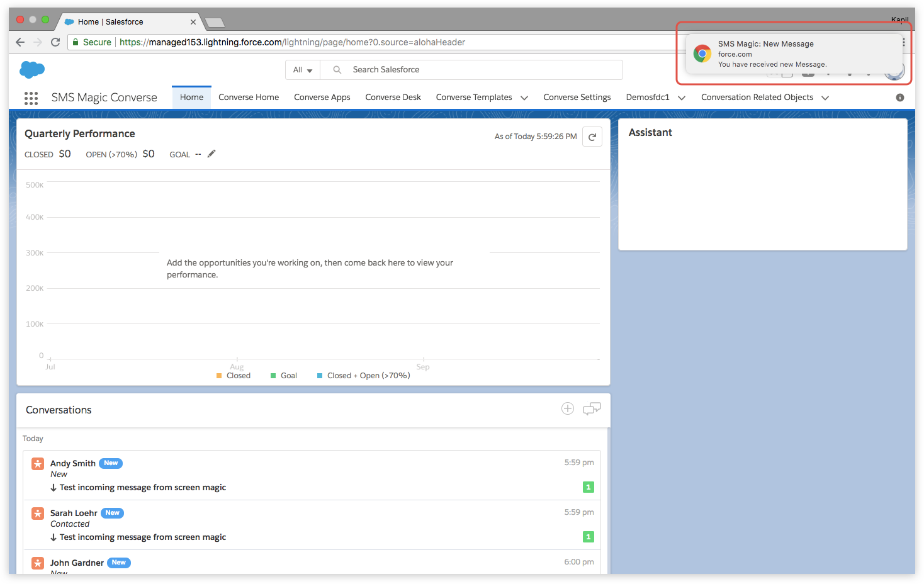Open the Conversation Related Objects tab
Viewport: 924px width, 584px height.
pos(757,97)
